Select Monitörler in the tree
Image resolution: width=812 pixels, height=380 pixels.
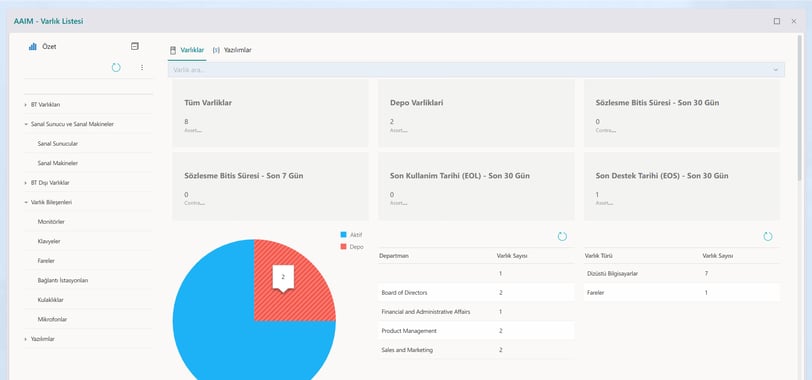coord(51,222)
